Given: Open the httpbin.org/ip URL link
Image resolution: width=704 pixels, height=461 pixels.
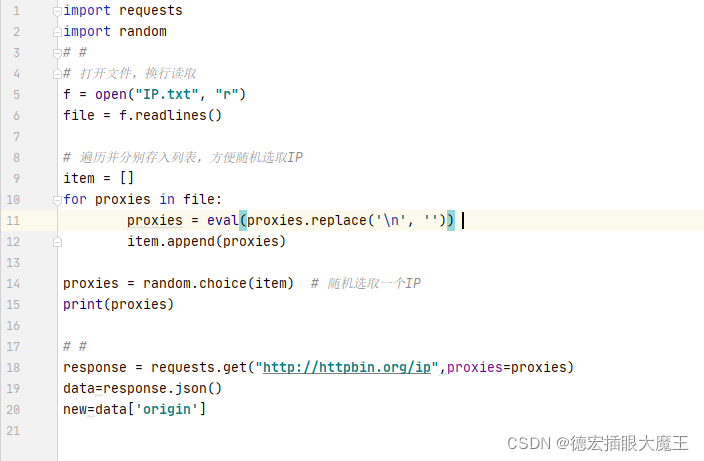Looking at the screenshot, I should [347, 368].
